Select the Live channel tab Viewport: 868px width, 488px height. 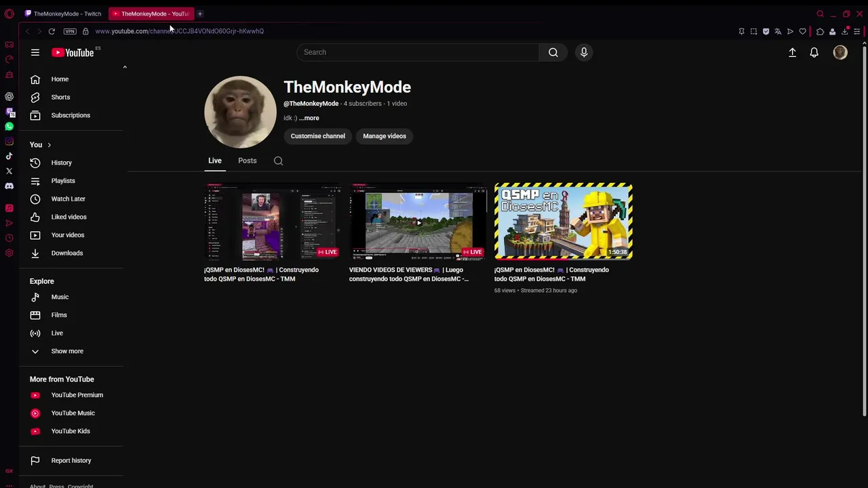pyautogui.click(x=215, y=161)
